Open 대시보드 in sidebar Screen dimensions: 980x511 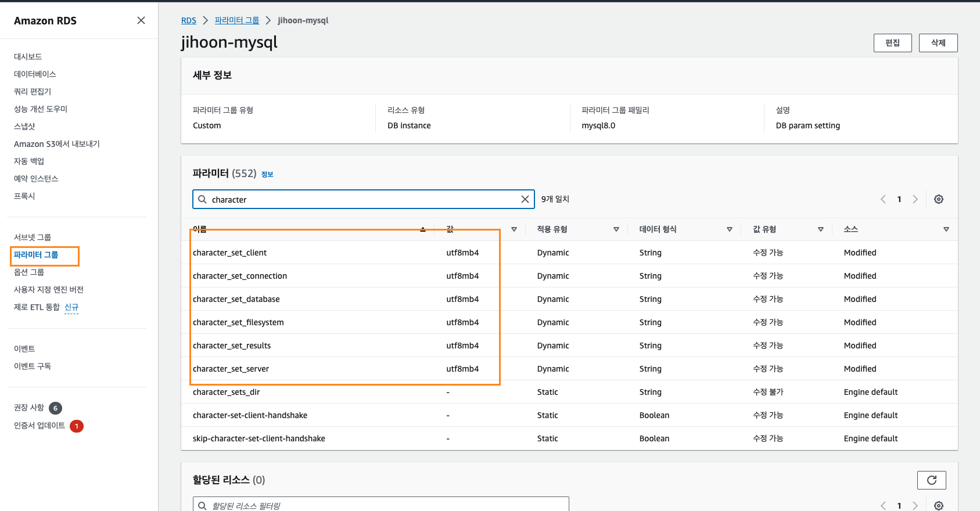tap(28, 57)
